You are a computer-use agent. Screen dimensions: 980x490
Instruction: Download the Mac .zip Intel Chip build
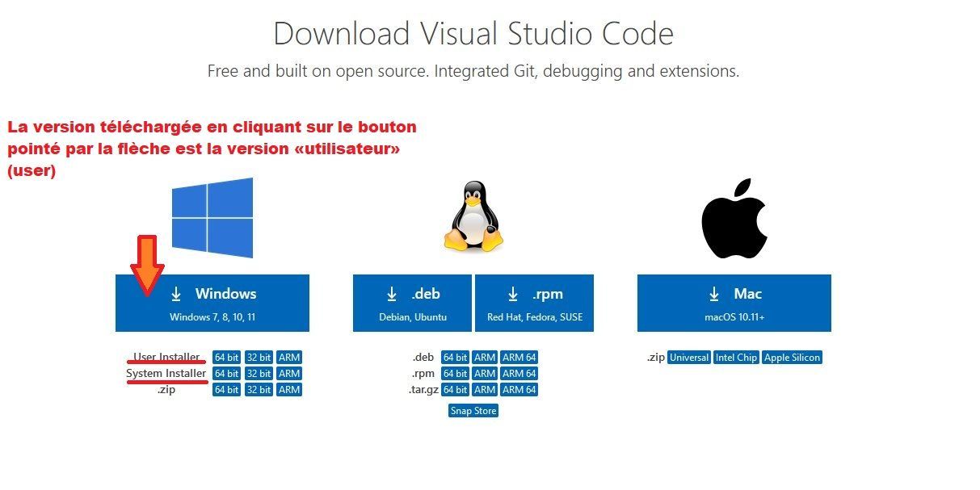(736, 358)
